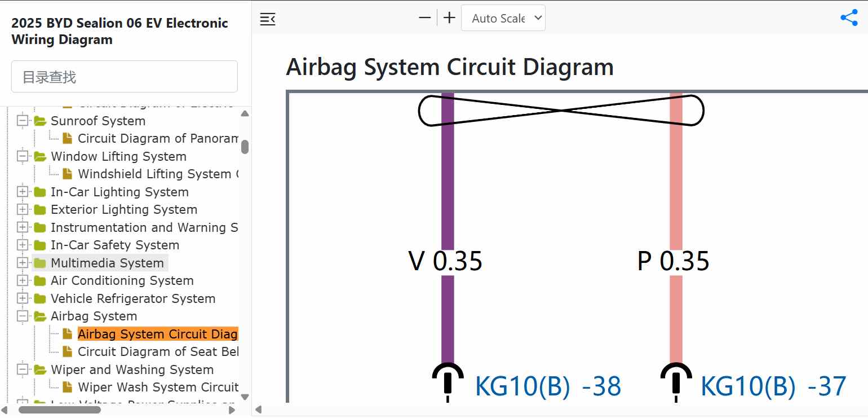Click the In-Car Safety System folder icon

[39, 245]
